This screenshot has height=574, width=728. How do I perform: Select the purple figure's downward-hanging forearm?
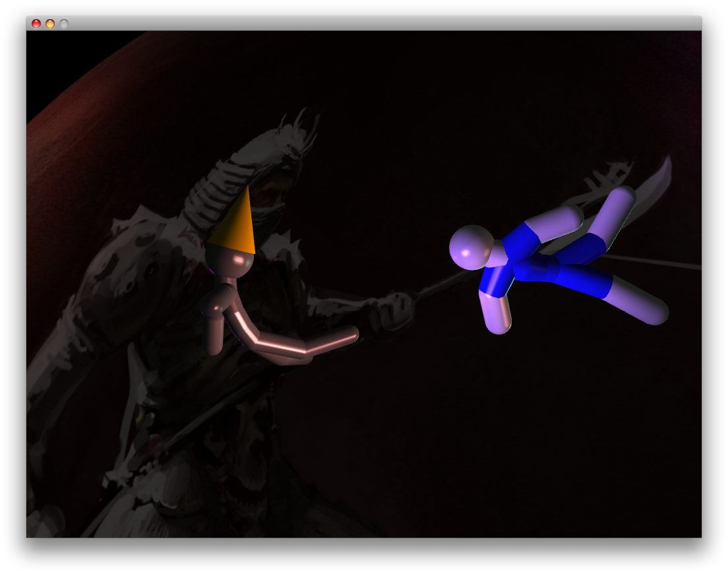pyautogui.click(x=497, y=312)
